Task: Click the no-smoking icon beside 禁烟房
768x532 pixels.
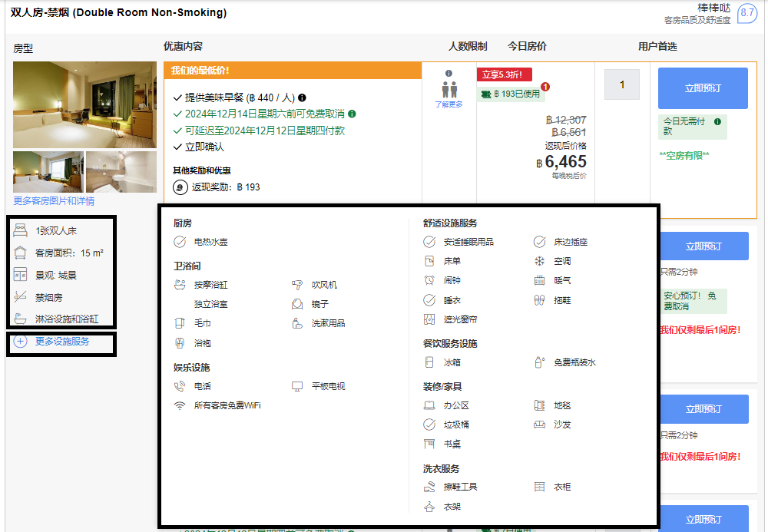Action: click(x=20, y=296)
